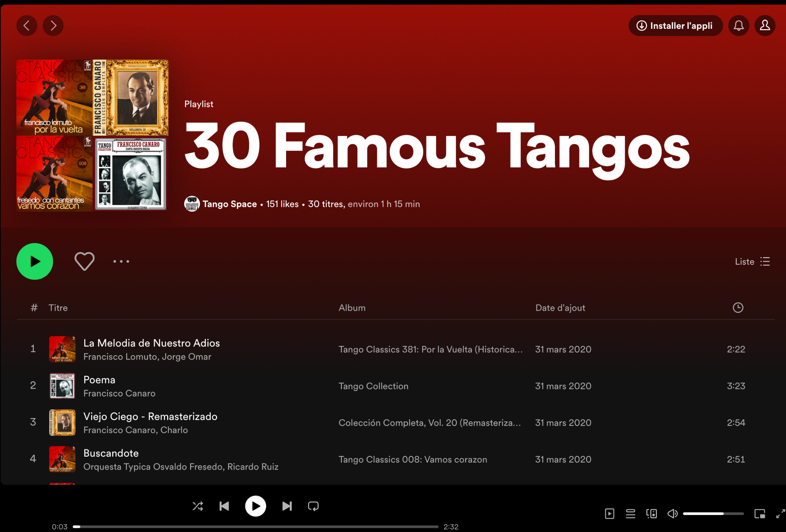Click the volume slider bar
786x532 pixels.
(713, 514)
